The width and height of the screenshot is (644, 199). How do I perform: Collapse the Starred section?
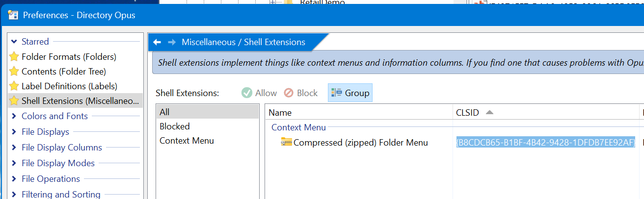point(14,42)
